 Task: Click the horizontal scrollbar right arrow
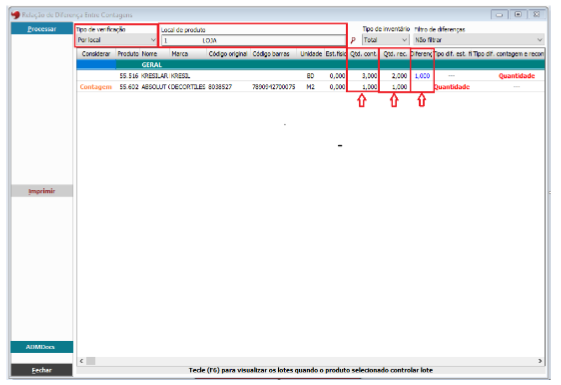pyautogui.click(x=540, y=361)
